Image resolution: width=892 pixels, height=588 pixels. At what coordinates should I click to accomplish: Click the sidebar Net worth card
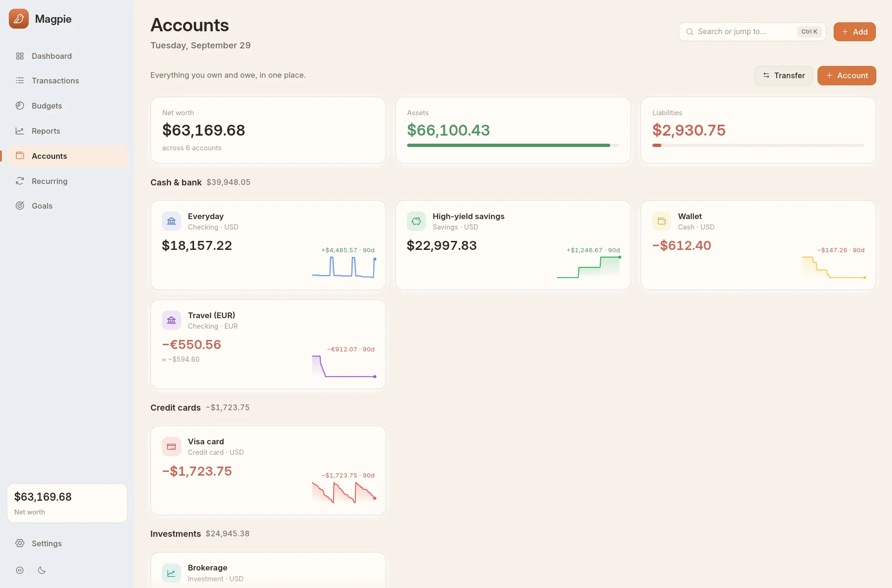point(67,503)
